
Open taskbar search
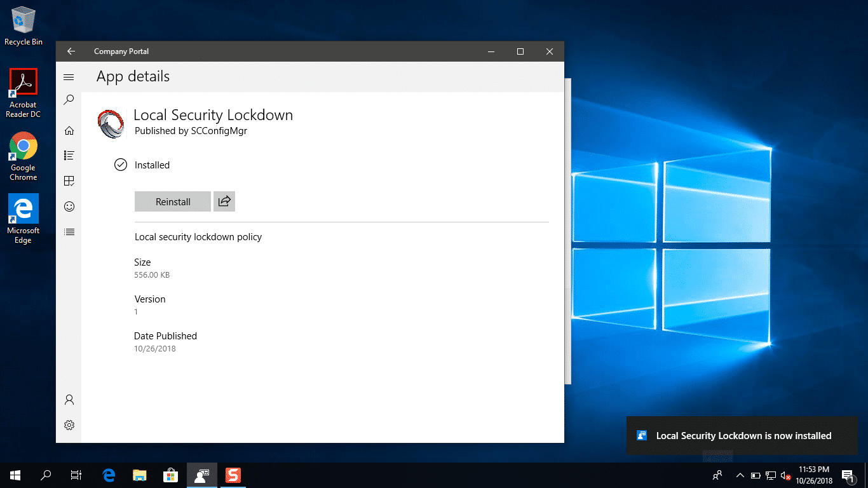[46, 475]
